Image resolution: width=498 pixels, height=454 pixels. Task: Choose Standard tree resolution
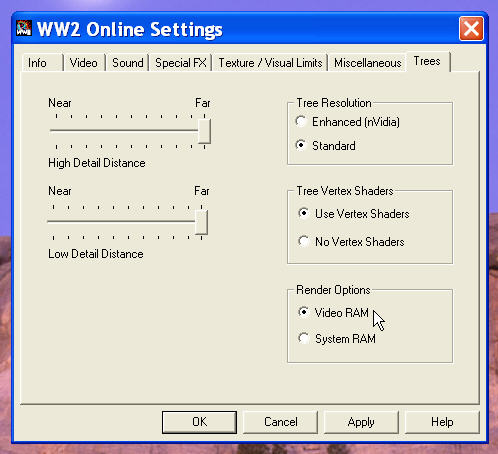tap(326, 146)
